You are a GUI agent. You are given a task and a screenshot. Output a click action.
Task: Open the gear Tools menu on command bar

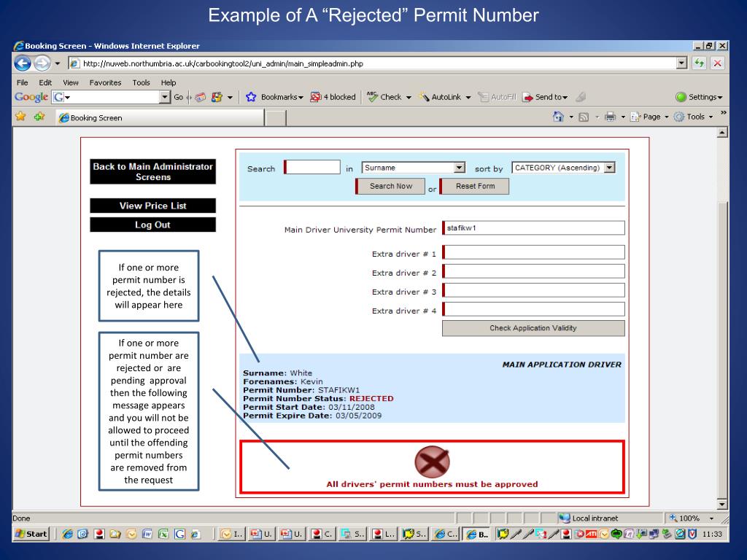(x=693, y=117)
